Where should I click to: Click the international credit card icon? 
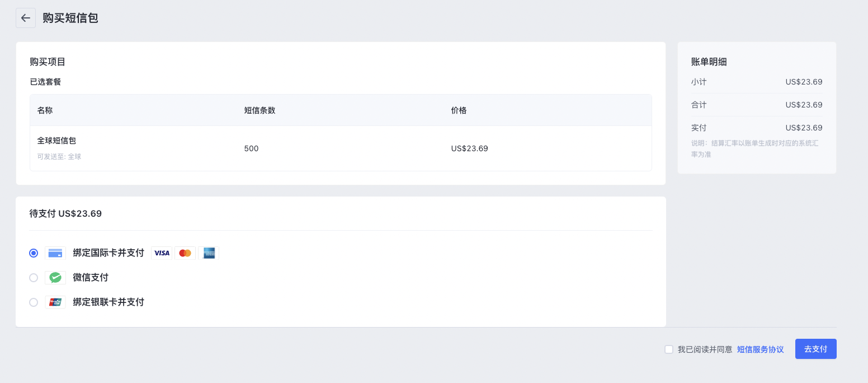click(55, 253)
